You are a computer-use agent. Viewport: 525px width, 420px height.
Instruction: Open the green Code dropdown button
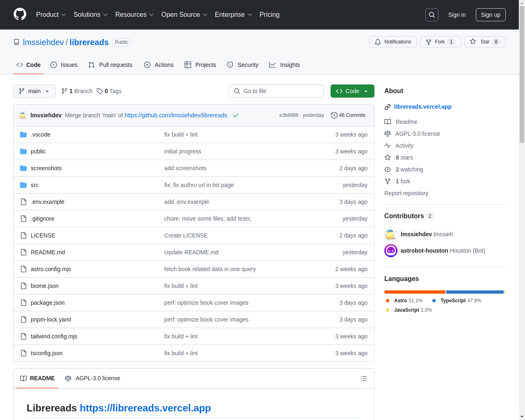[x=352, y=91]
